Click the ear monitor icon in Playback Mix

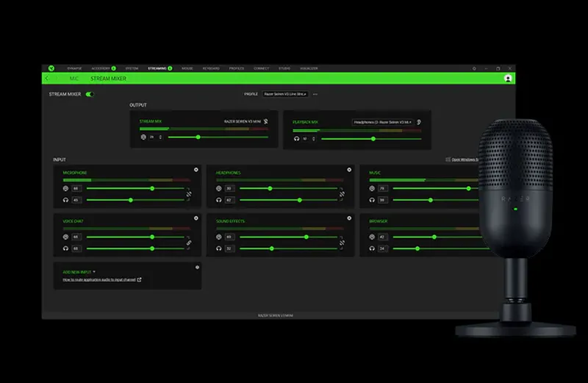coord(419,122)
